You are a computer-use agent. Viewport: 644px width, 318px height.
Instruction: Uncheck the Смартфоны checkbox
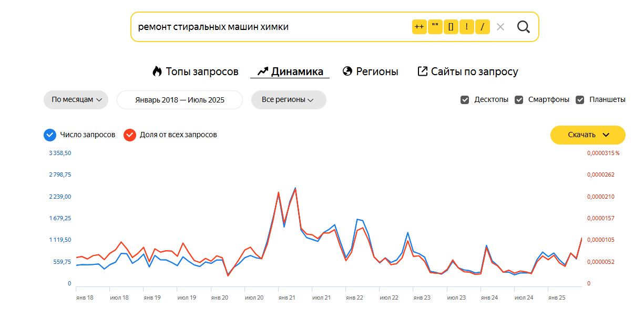[519, 100]
